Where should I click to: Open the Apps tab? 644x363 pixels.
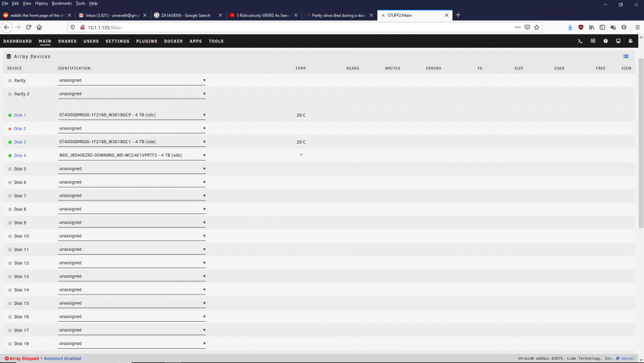[x=196, y=41]
